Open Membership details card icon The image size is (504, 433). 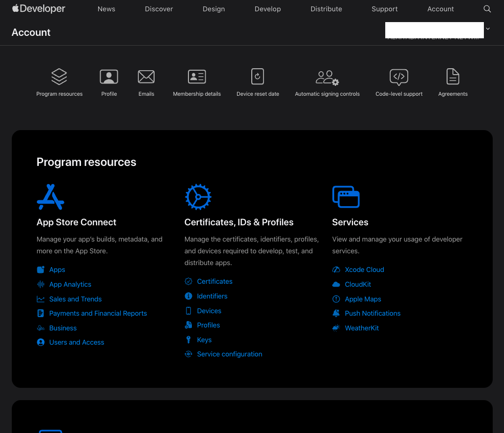(197, 77)
